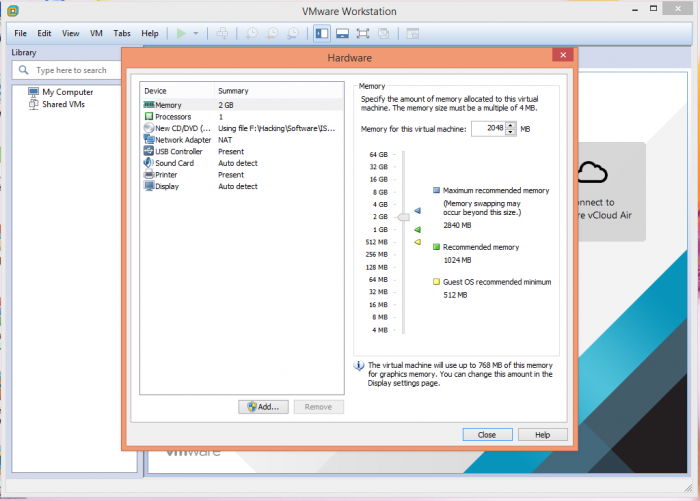The image size is (700, 501).
Task: Click the search magnifier icon in Library
Action: coord(24,70)
